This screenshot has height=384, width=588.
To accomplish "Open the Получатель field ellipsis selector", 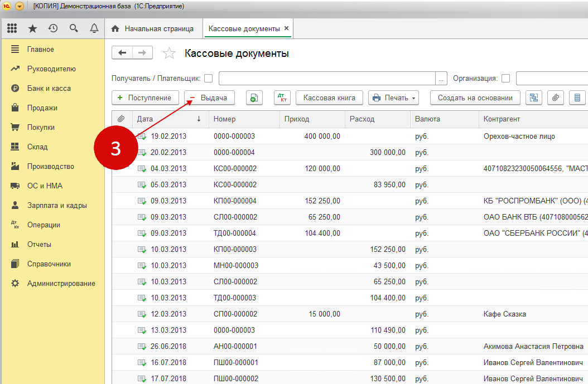I will (x=442, y=79).
